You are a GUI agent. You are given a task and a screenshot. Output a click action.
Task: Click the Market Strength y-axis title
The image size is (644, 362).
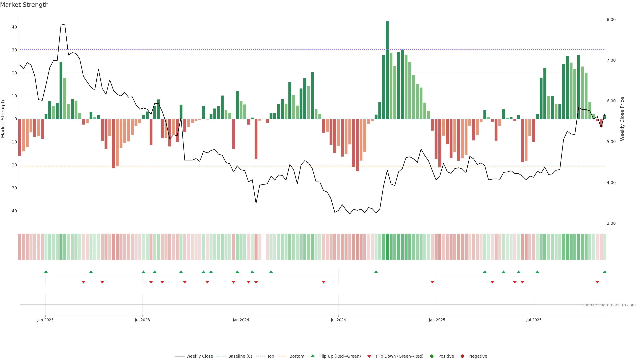pos(3,119)
